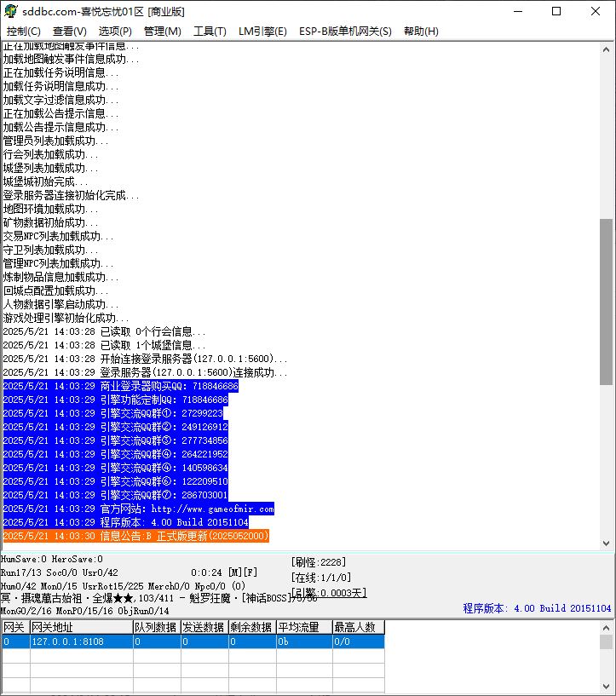The image size is (616, 696).
Task: Click orange 信息公告 正式版更新 log line
Action: 135,536
